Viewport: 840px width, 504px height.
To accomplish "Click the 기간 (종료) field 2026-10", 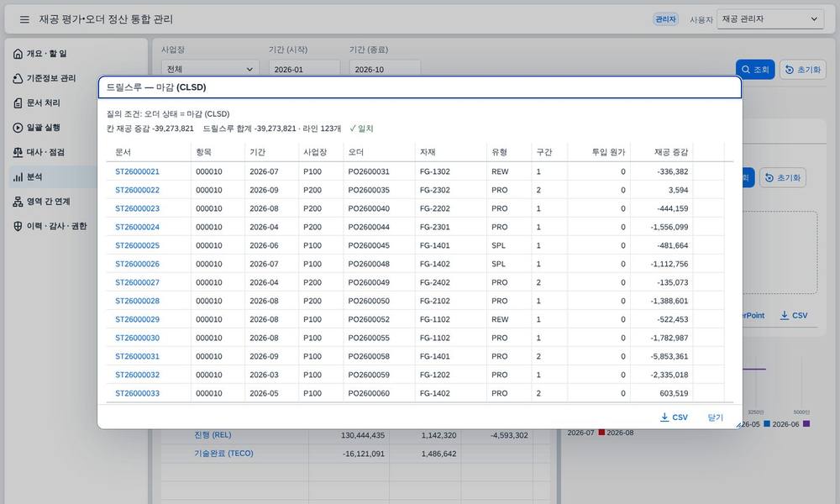I will coord(385,69).
